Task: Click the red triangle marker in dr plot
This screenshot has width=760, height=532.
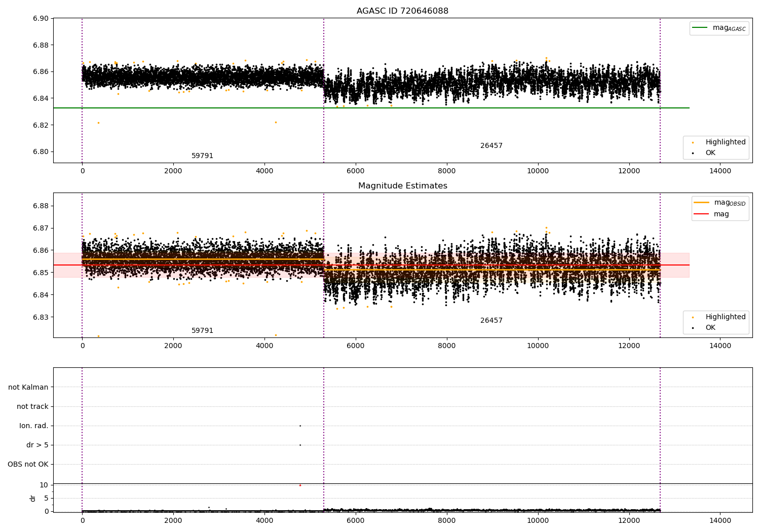Action: click(x=300, y=485)
